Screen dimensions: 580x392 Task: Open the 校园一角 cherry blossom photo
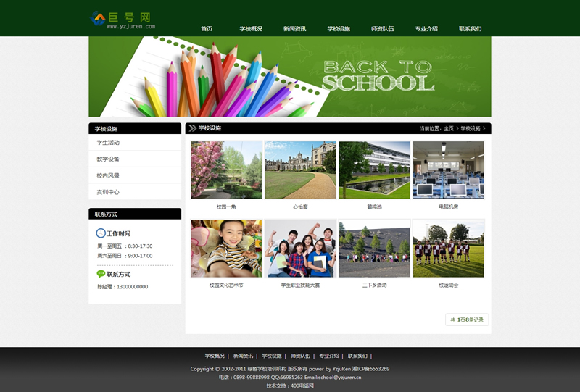click(x=226, y=170)
